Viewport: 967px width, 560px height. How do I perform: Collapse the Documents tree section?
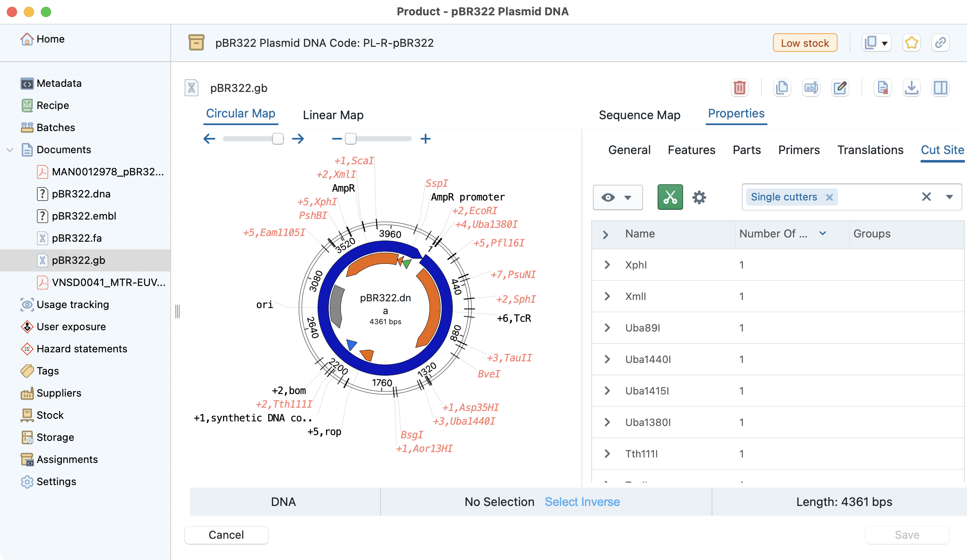(10, 150)
